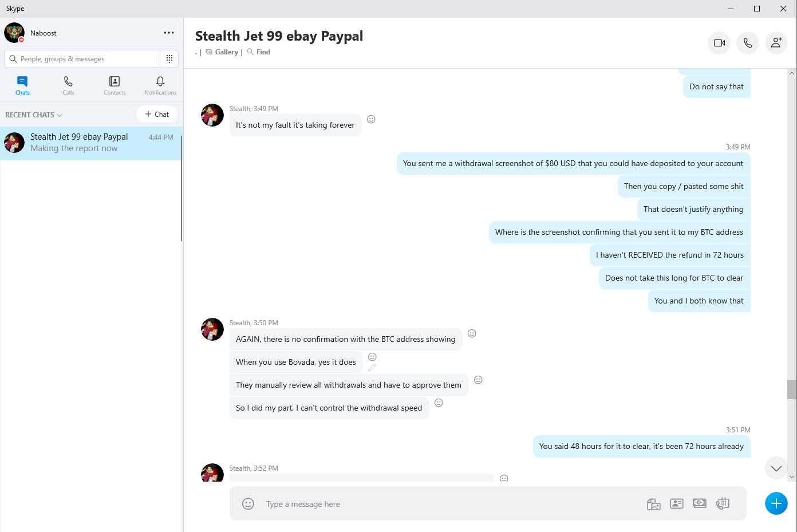Share a contact card in chat
This screenshot has height=532, width=797.
click(677, 504)
